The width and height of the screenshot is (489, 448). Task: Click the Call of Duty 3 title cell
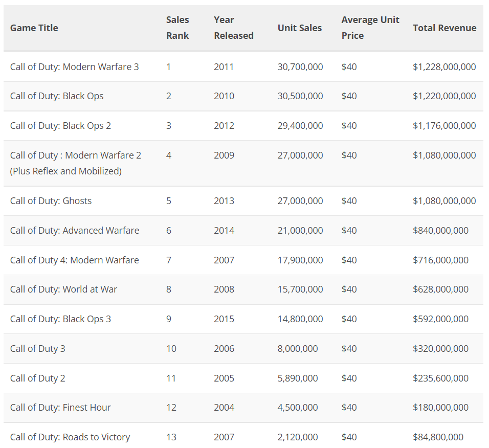pos(38,349)
